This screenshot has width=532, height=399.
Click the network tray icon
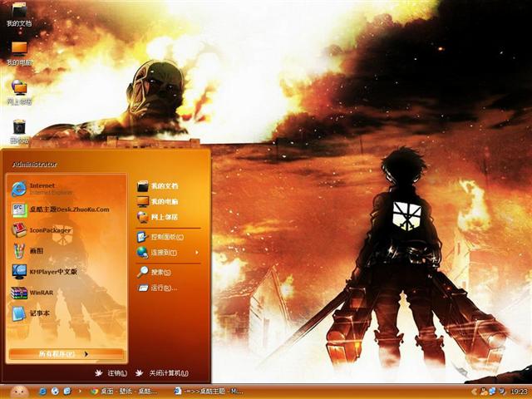pyautogui.click(x=492, y=392)
